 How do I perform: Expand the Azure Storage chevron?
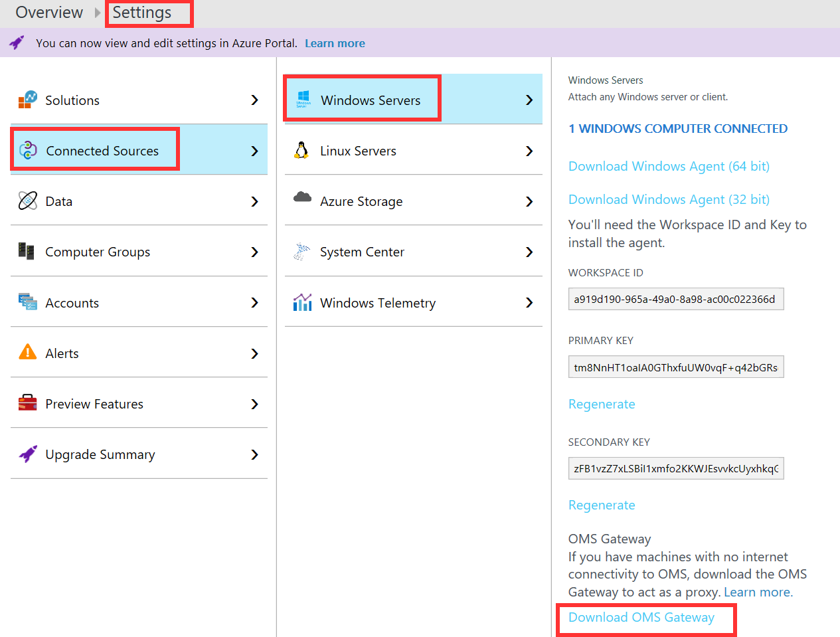click(x=529, y=201)
